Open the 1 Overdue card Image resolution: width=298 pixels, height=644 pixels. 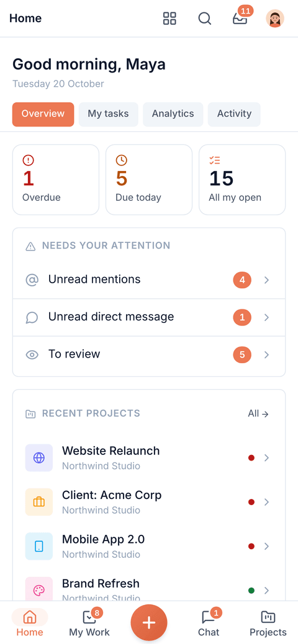pos(56,180)
